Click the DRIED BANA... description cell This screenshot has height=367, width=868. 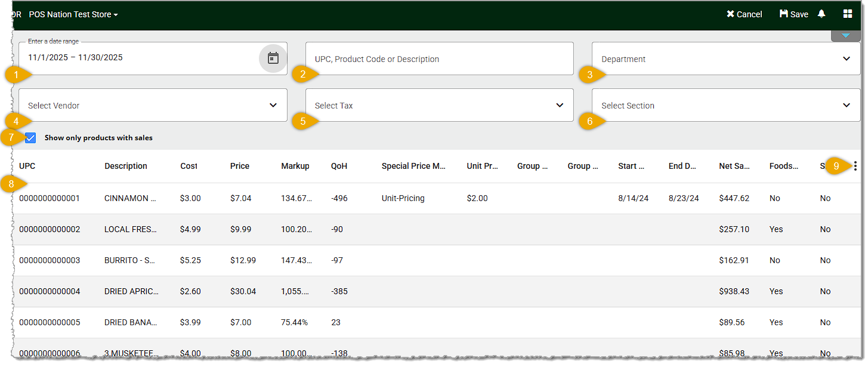131,322
